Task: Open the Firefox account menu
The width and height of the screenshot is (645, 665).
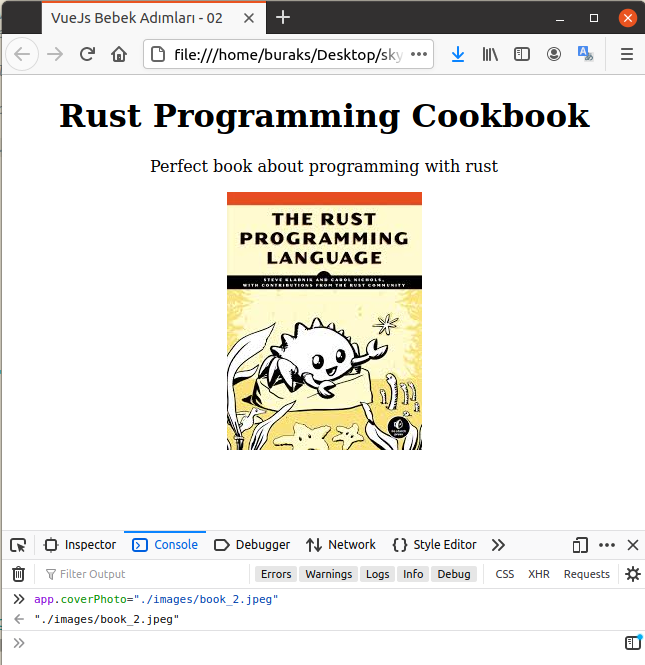Action: [554, 54]
